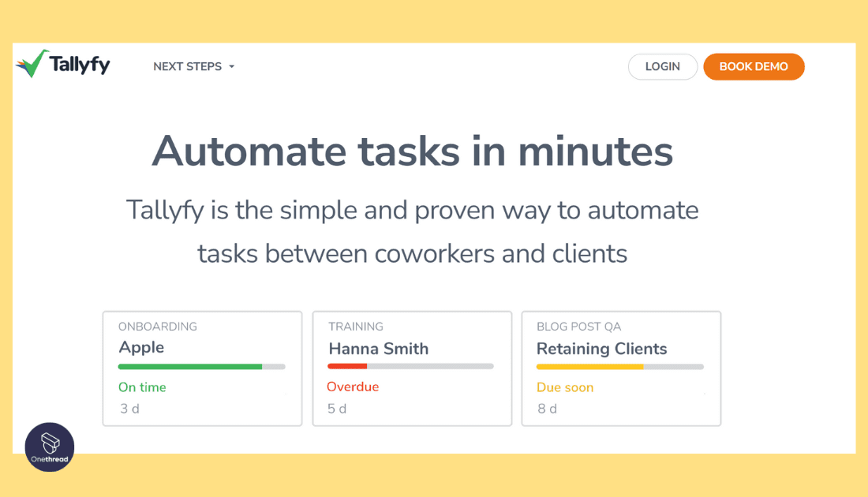Open the dropdown chevron beside NEXT STEPS
This screenshot has width=868, height=497.
[x=231, y=67]
